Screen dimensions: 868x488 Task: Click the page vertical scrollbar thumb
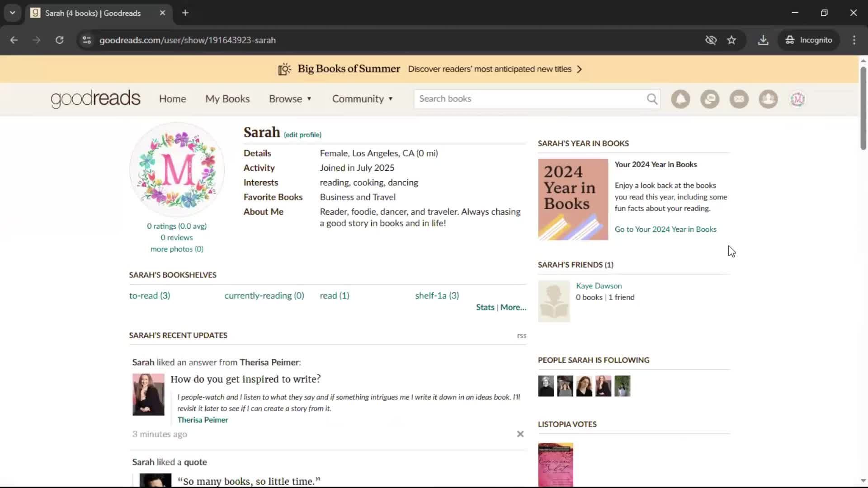tap(863, 108)
